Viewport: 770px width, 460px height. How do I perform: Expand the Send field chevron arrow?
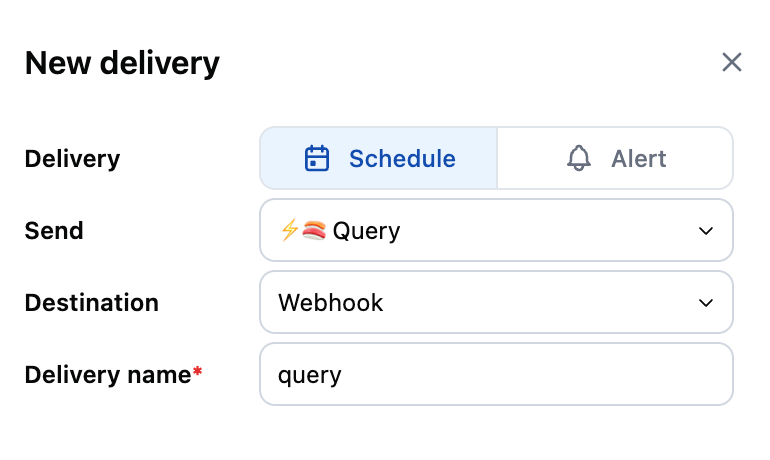(706, 231)
